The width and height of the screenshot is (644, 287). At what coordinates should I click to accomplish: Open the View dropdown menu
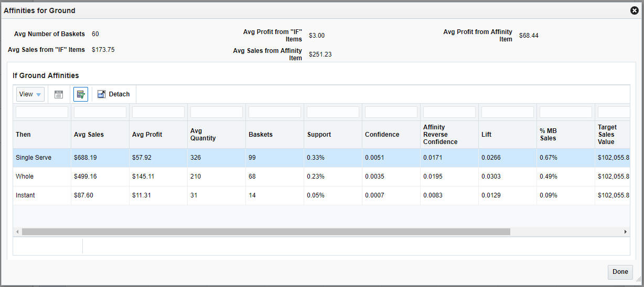(x=30, y=94)
